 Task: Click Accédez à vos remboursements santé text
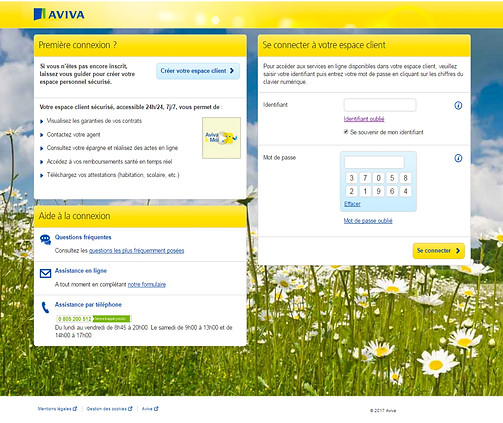[x=109, y=162]
